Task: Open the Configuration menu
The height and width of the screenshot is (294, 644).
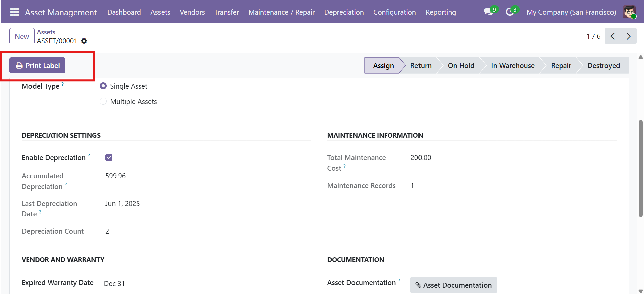Action: point(395,12)
